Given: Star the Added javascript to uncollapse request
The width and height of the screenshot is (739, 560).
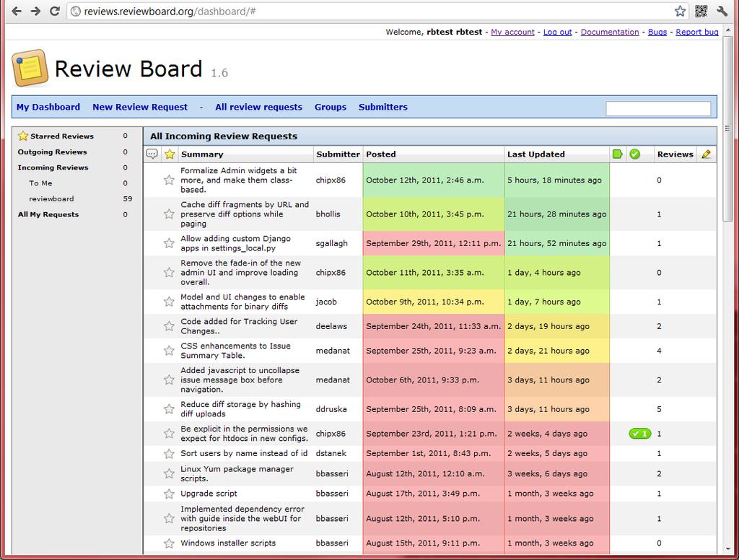Looking at the screenshot, I should point(169,380).
